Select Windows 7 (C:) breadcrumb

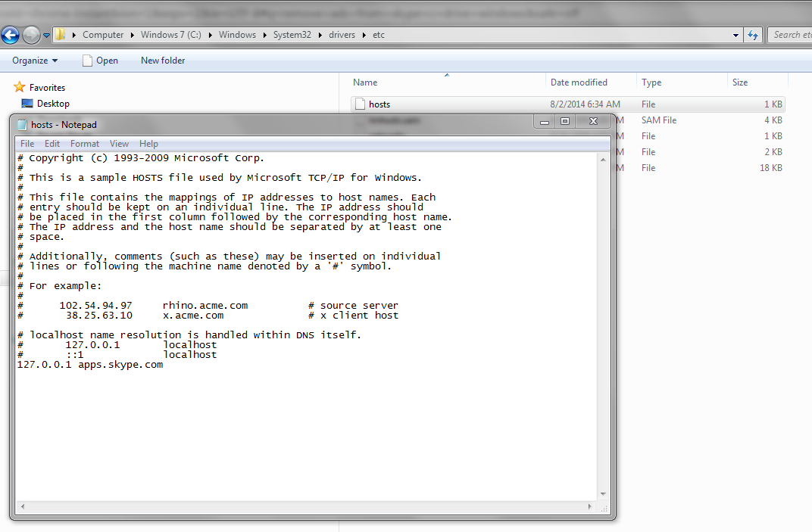coord(171,35)
